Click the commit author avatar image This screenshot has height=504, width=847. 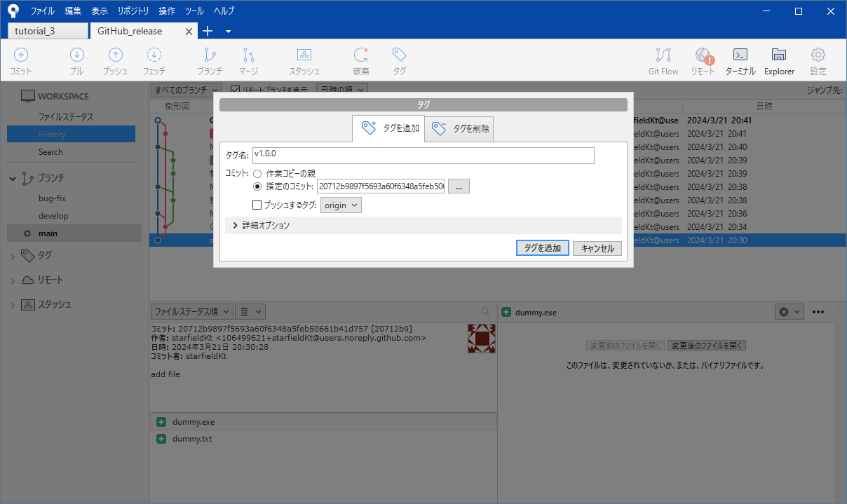[x=482, y=339]
